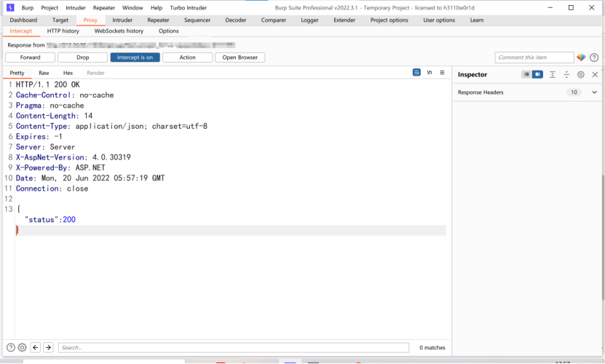Go to the Logger tab
605x364 pixels.
coord(309,20)
